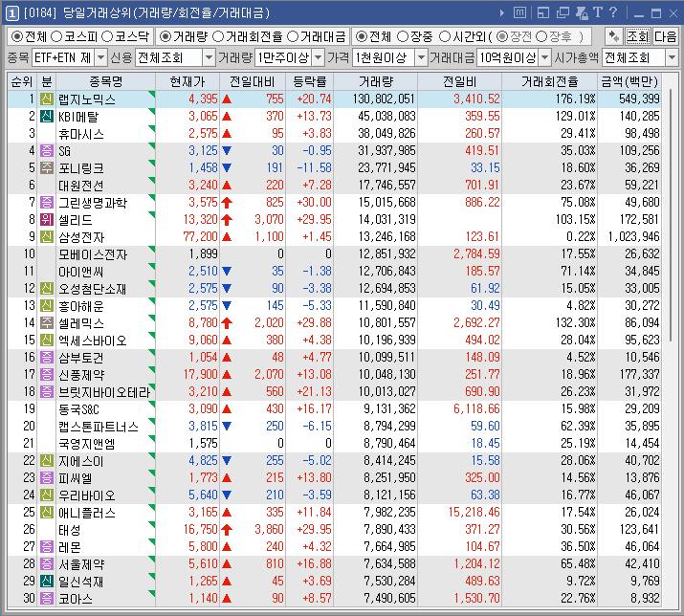This screenshot has width=684, height=616.
Task: Click the 위 badge beside 셀리드
Action: [47, 219]
